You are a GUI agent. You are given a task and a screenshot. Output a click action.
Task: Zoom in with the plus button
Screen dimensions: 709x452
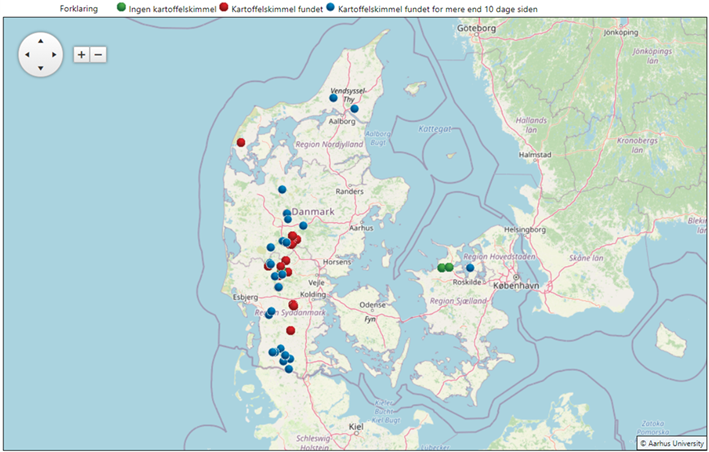click(x=81, y=54)
